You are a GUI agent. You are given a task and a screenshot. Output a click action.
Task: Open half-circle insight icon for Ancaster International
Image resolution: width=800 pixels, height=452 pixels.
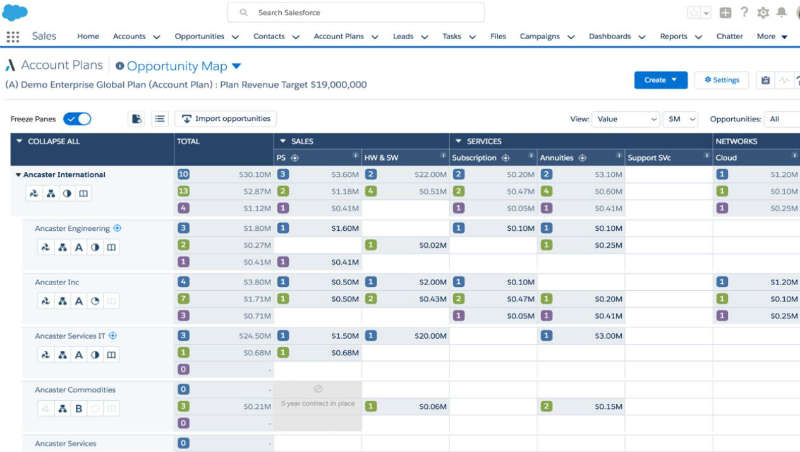67,193
